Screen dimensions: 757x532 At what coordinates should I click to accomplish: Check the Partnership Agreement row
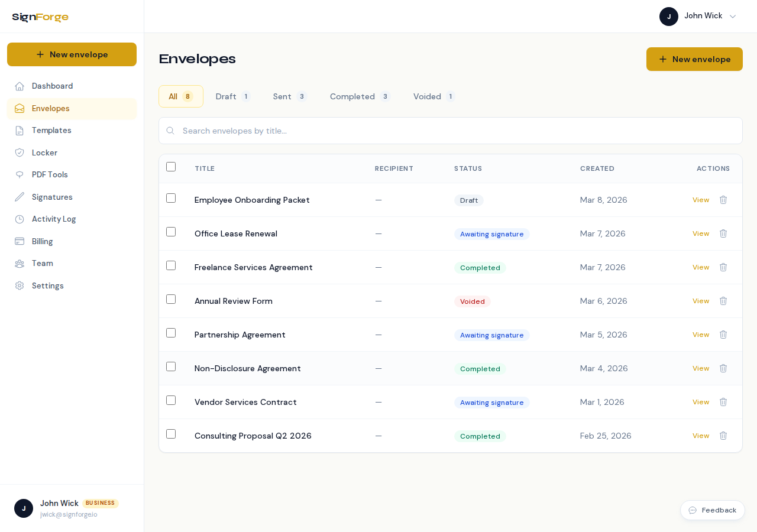point(171,333)
